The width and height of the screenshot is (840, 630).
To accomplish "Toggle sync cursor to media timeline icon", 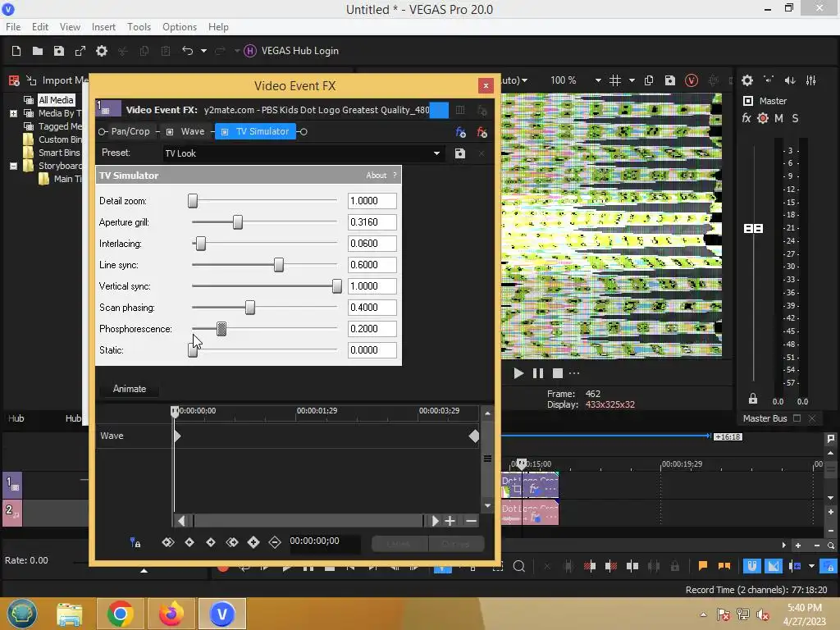I will [135, 543].
